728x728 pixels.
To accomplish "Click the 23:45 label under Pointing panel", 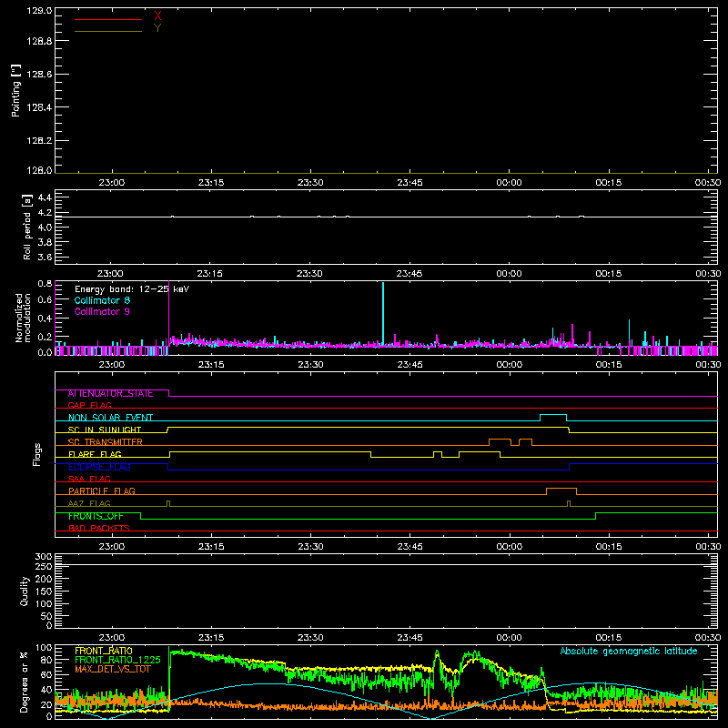I will (x=410, y=183).
